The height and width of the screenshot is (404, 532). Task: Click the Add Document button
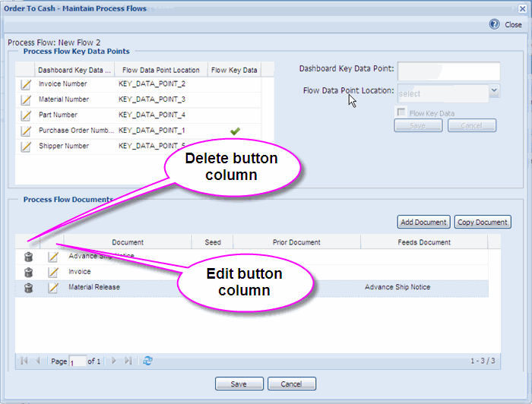[x=424, y=223]
